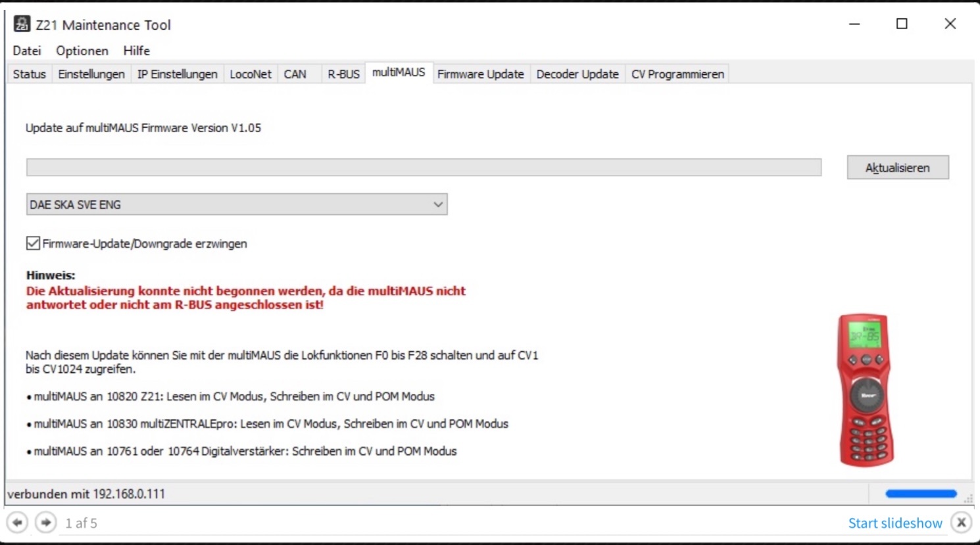Click the 'Nach diesem Update können Sie' paragraph

(x=282, y=362)
